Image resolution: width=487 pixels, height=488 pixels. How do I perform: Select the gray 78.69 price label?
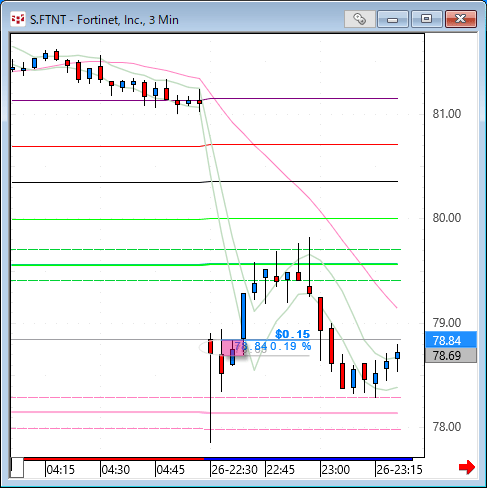click(x=451, y=356)
